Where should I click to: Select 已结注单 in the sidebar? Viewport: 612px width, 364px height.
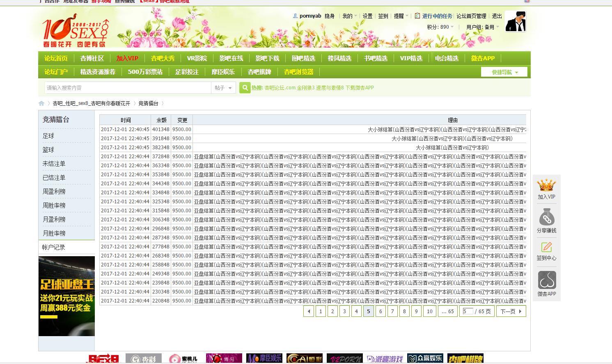pyautogui.click(x=54, y=177)
